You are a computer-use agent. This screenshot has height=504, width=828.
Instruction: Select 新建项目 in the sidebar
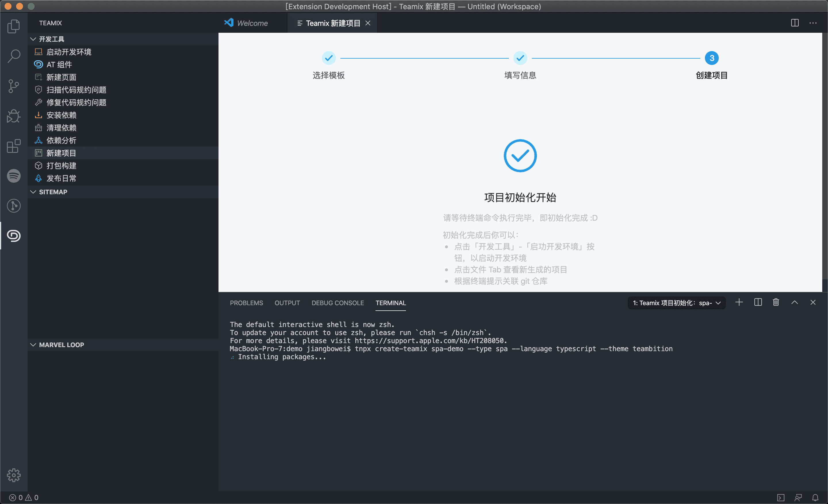tap(123, 153)
